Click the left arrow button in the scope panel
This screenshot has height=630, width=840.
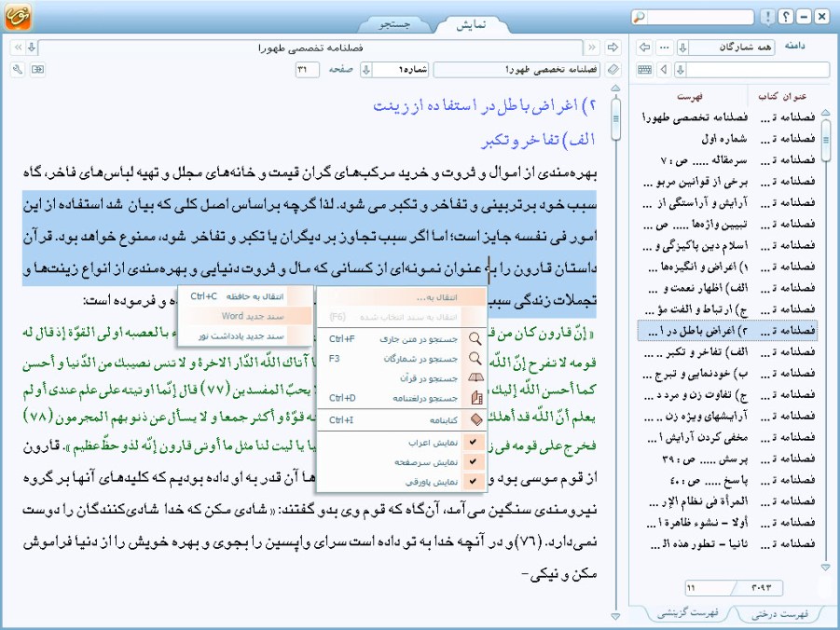(645, 48)
